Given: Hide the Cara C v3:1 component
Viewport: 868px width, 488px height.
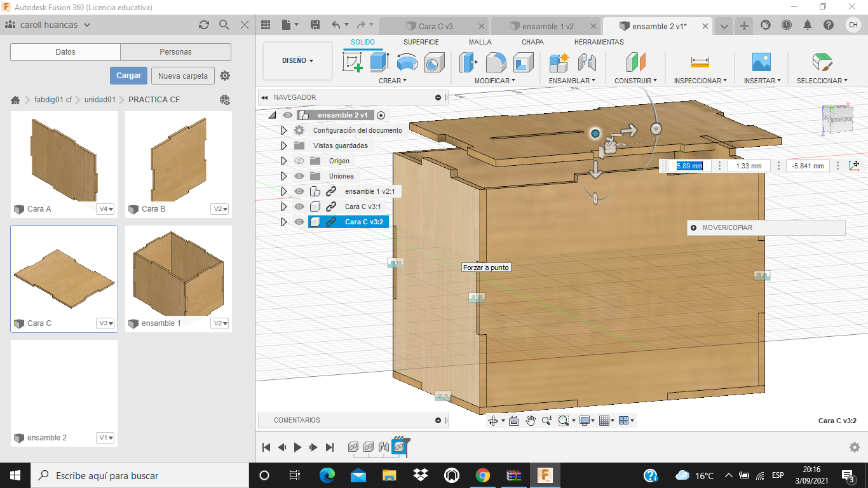Looking at the screenshot, I should click(x=299, y=207).
